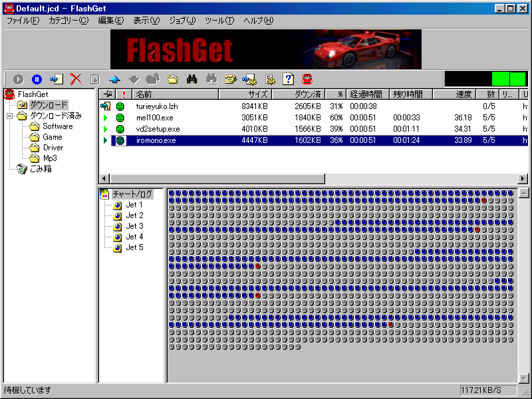Select the チャート/ログ item
Image resolution: width=532 pixels, height=399 pixels.
tap(132, 194)
